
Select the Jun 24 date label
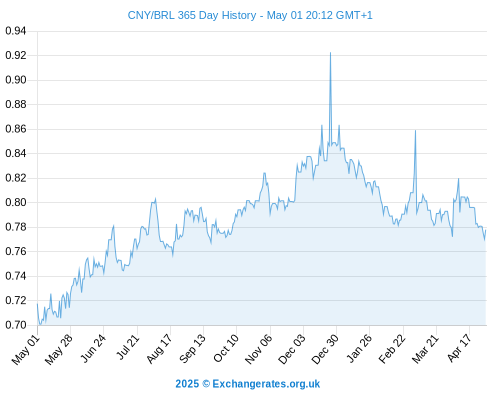93,348
